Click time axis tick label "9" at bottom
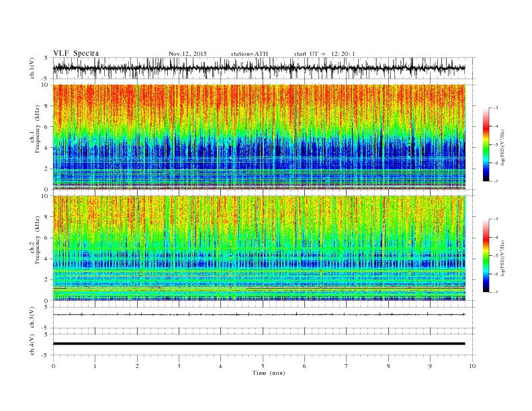 coord(430,366)
